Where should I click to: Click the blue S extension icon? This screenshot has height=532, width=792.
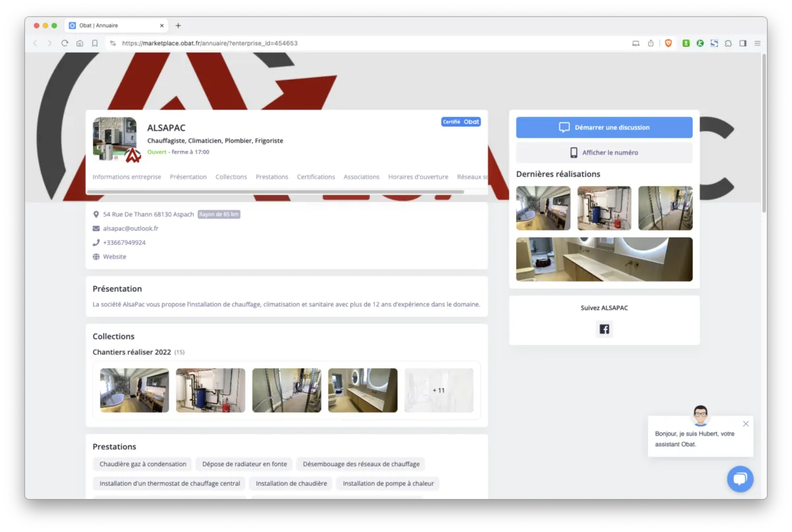714,44
